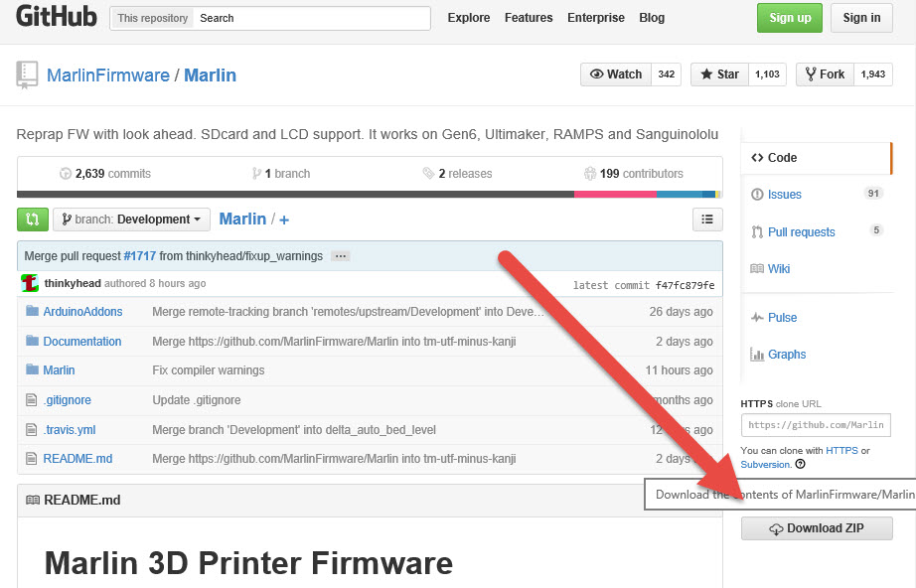Click the repository book icon beside MarlinFirmware
The height and width of the screenshot is (588, 916).
click(27, 75)
